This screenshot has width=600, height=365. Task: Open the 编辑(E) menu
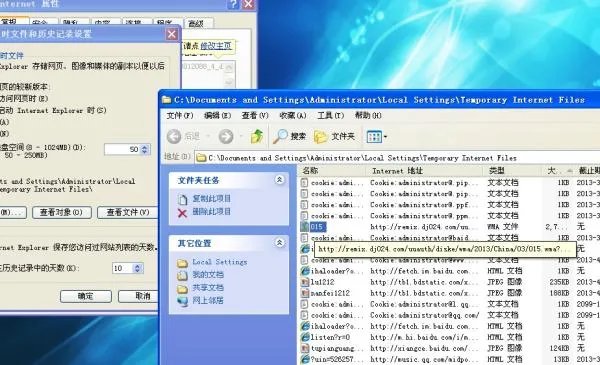217,115
